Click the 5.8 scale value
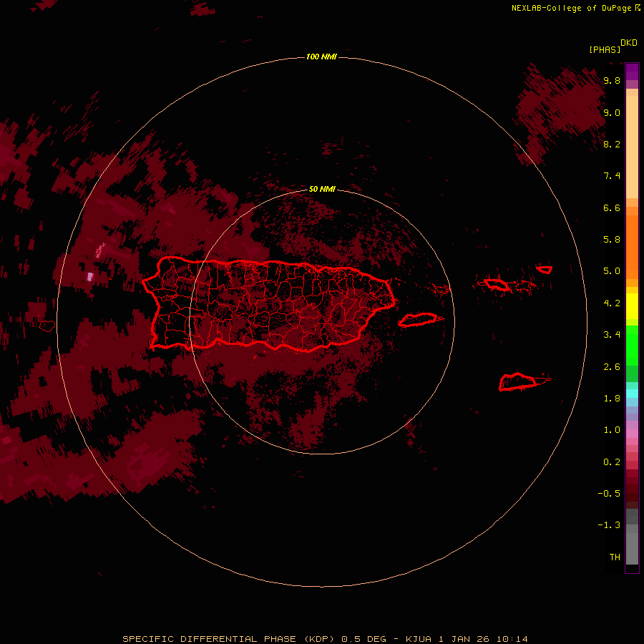Viewport: 644px width, 644px height. tap(612, 239)
